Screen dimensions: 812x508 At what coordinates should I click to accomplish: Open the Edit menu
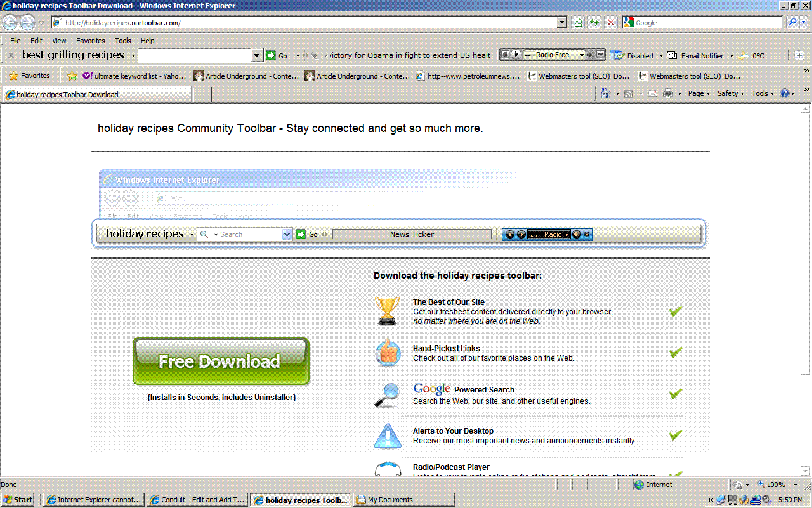(x=37, y=41)
